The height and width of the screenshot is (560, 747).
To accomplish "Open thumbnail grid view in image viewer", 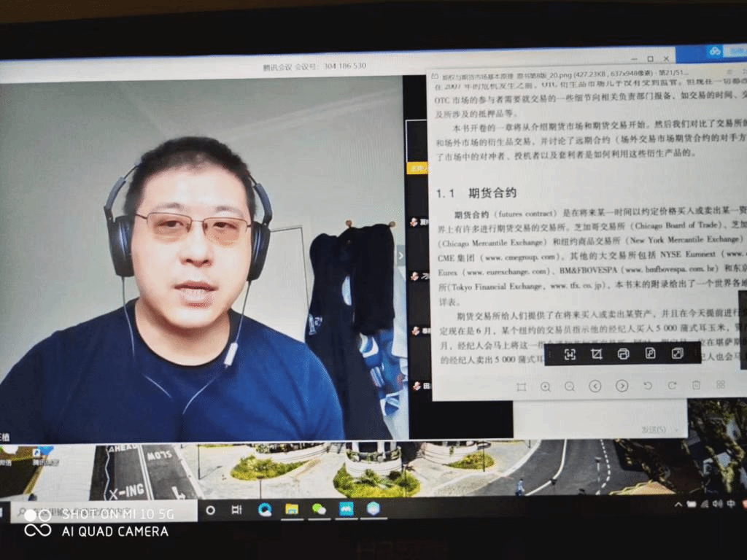I will tap(721, 384).
